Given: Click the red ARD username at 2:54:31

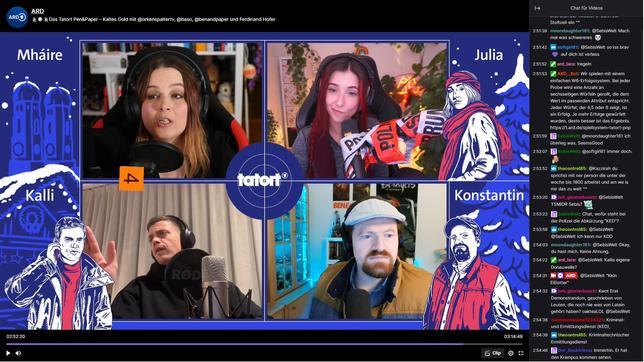Looking at the screenshot, I should pos(570,276).
